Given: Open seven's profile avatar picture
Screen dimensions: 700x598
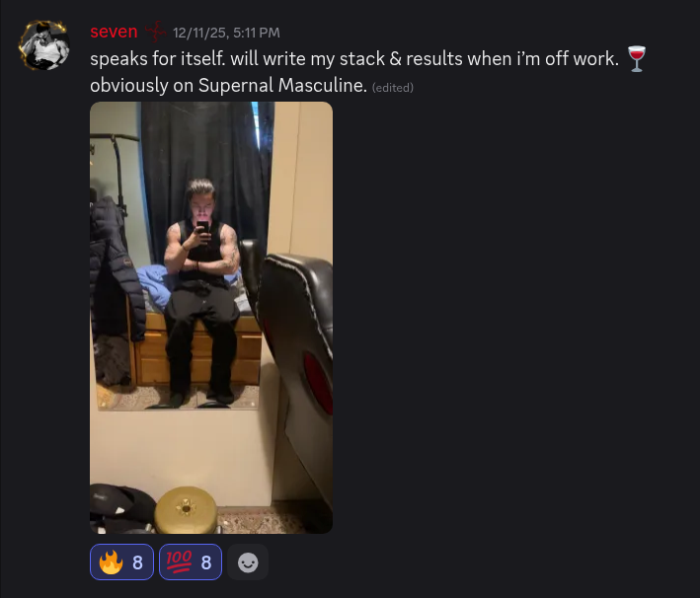Looking at the screenshot, I should tap(43, 45).
